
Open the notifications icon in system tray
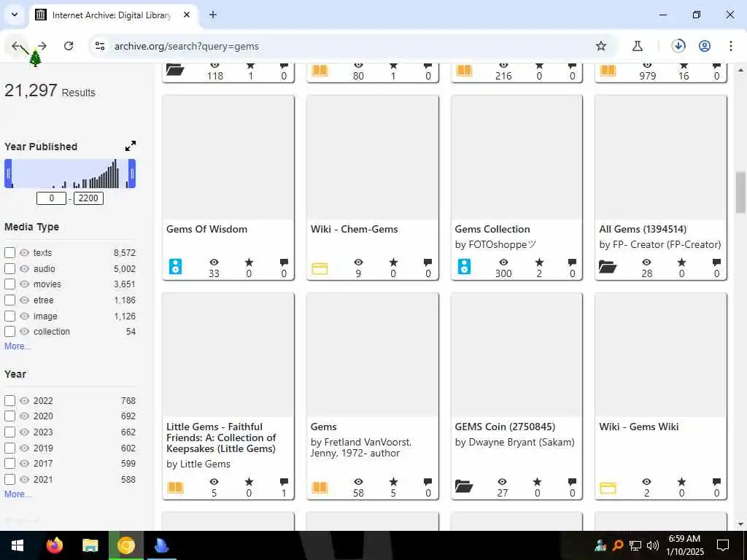[x=723, y=545]
